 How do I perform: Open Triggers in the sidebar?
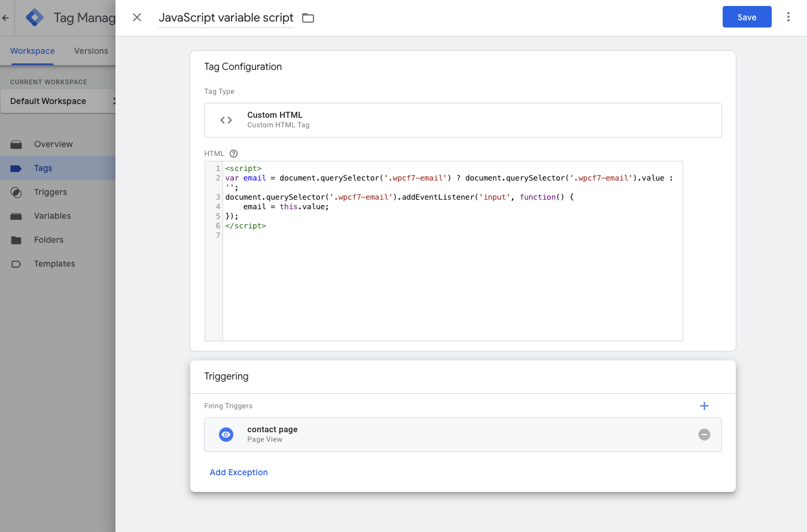coord(57,192)
